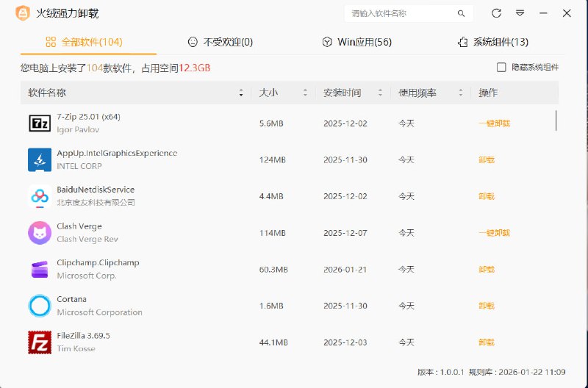Select the 7-Zip app icon

coord(40,123)
